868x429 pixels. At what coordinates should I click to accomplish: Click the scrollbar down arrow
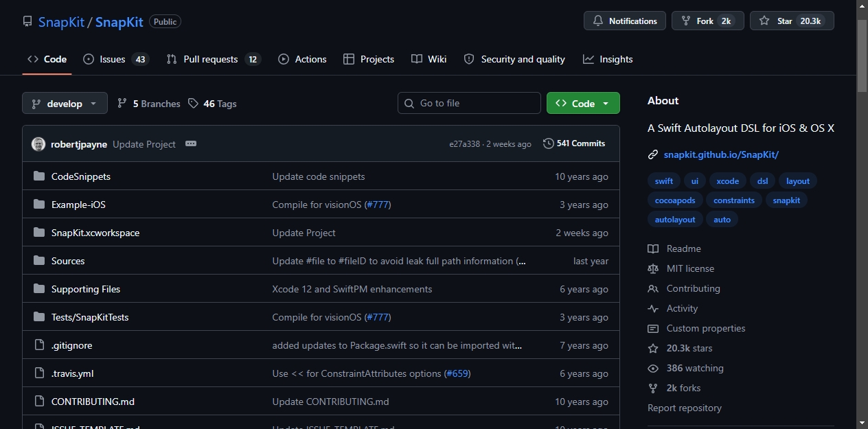coord(862,422)
